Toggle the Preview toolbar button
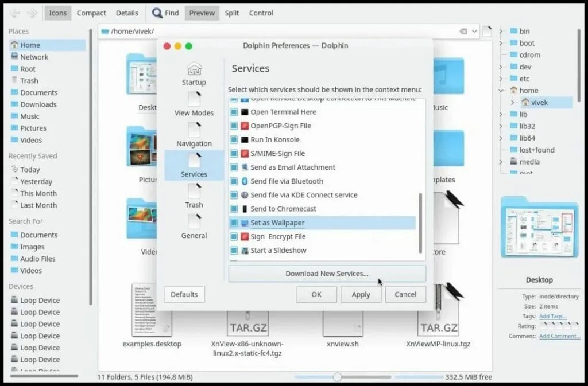This screenshot has width=588, height=386. 202,13
